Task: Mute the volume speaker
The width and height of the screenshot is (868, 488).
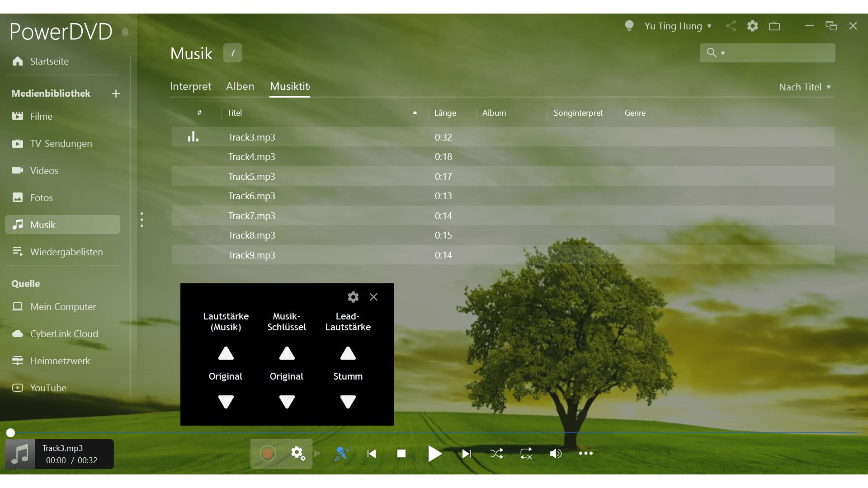Action: click(556, 453)
